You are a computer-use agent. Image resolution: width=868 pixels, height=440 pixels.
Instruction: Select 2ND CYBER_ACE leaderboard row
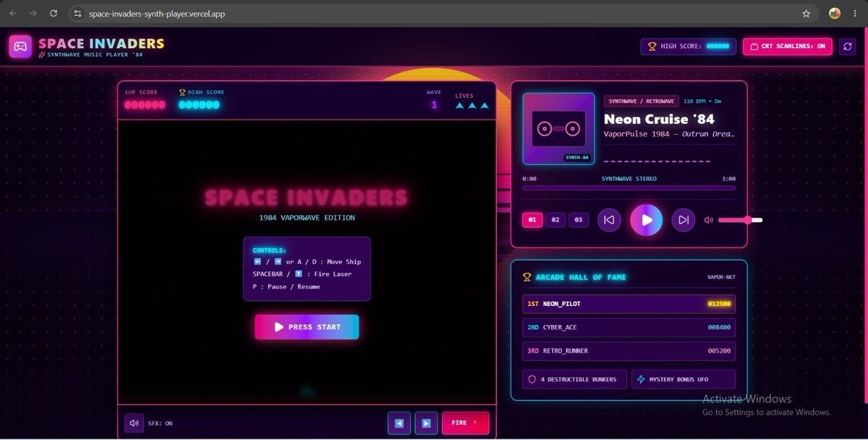point(629,327)
